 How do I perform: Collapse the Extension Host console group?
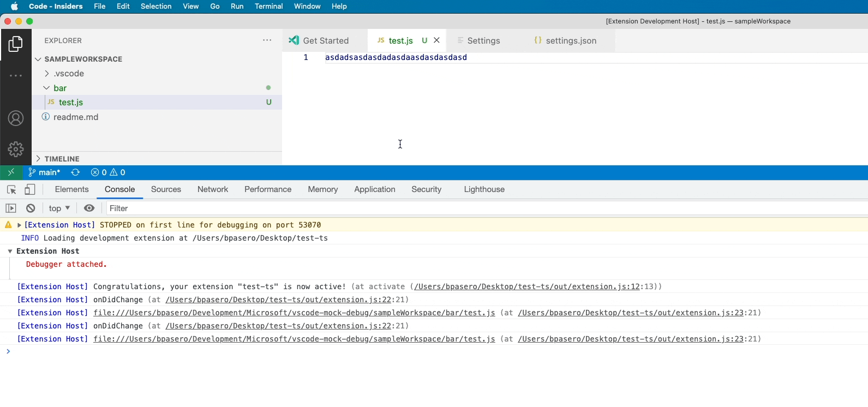pos(10,251)
